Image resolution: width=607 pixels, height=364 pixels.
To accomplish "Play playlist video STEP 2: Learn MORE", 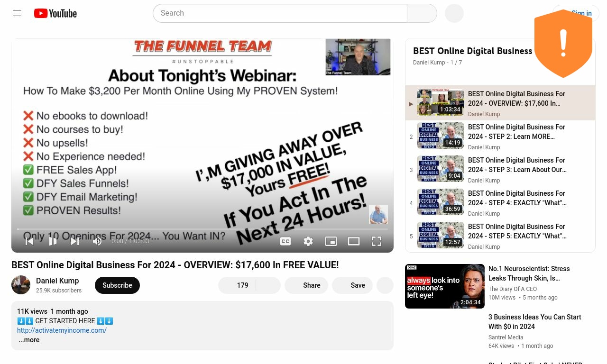I will click(500, 136).
